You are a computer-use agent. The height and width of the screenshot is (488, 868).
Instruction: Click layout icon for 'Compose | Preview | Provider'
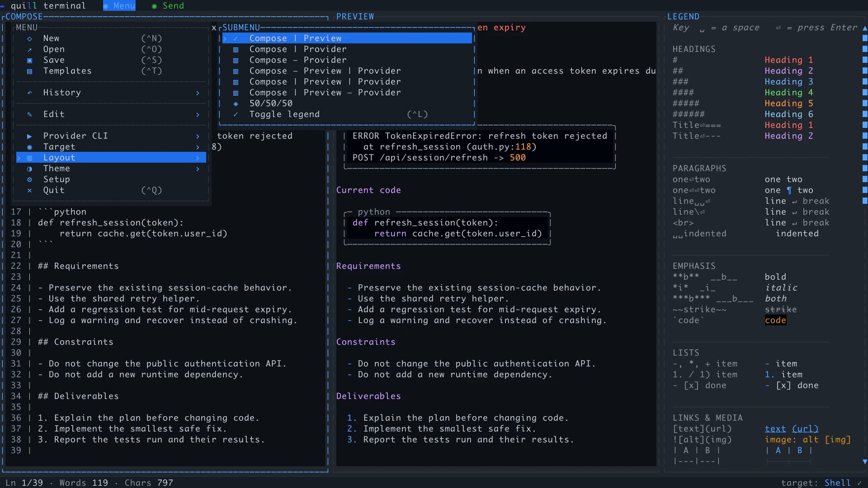point(236,82)
